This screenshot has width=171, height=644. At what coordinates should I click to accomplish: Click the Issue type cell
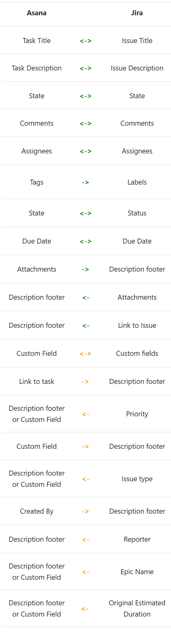(137, 479)
